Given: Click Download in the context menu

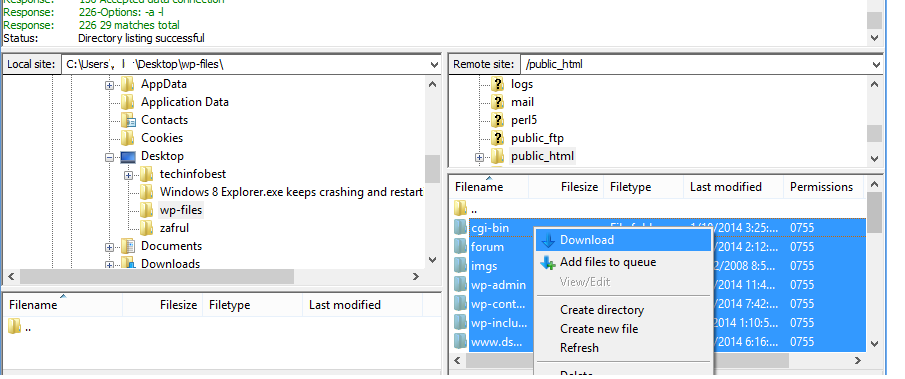Looking at the screenshot, I should pos(623,240).
